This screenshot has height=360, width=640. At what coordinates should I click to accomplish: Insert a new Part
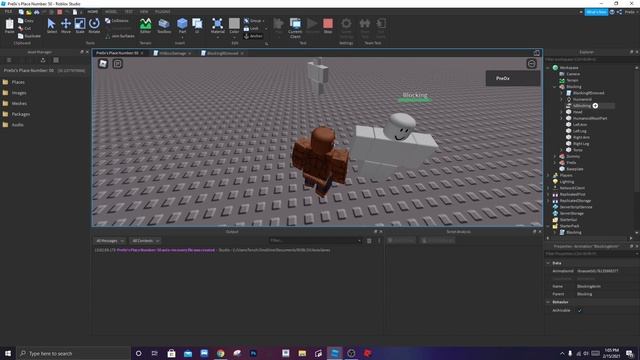click(x=182, y=26)
